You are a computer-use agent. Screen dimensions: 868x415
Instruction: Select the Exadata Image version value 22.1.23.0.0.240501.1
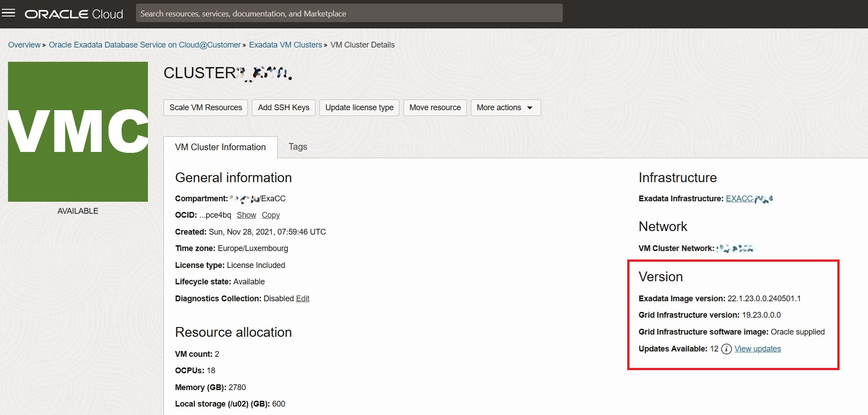(764, 299)
